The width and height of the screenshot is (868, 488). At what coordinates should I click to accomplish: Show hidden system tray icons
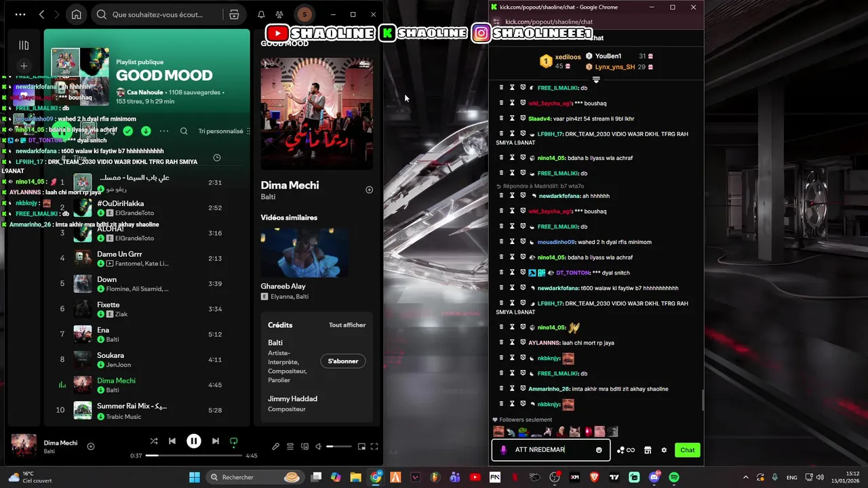[745, 477]
